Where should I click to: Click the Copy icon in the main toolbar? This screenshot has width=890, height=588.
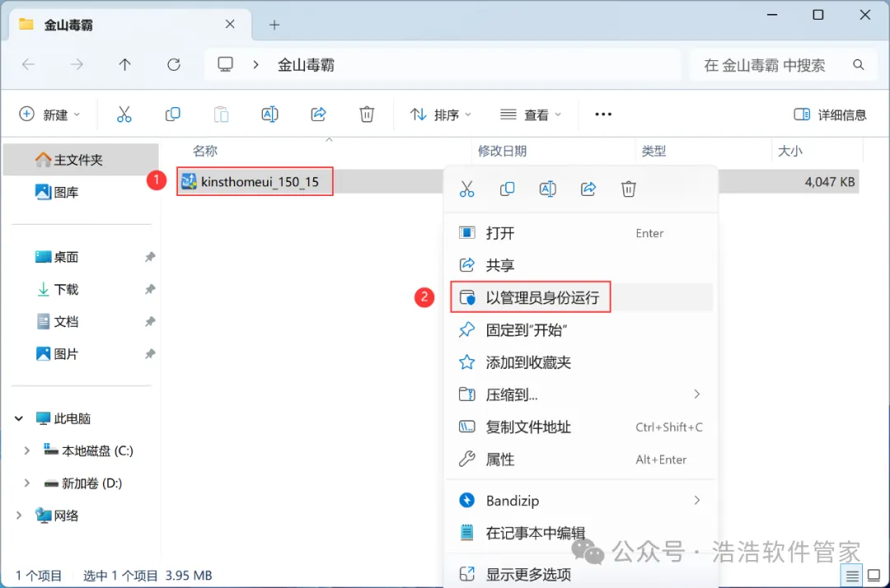point(172,114)
